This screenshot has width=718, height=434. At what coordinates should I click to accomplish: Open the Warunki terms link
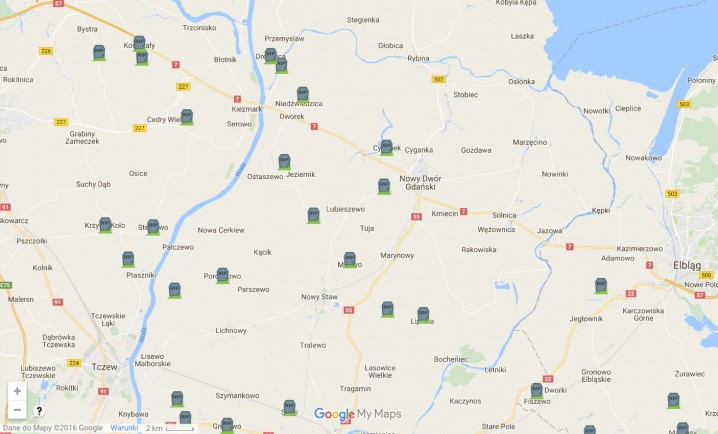[124, 428]
